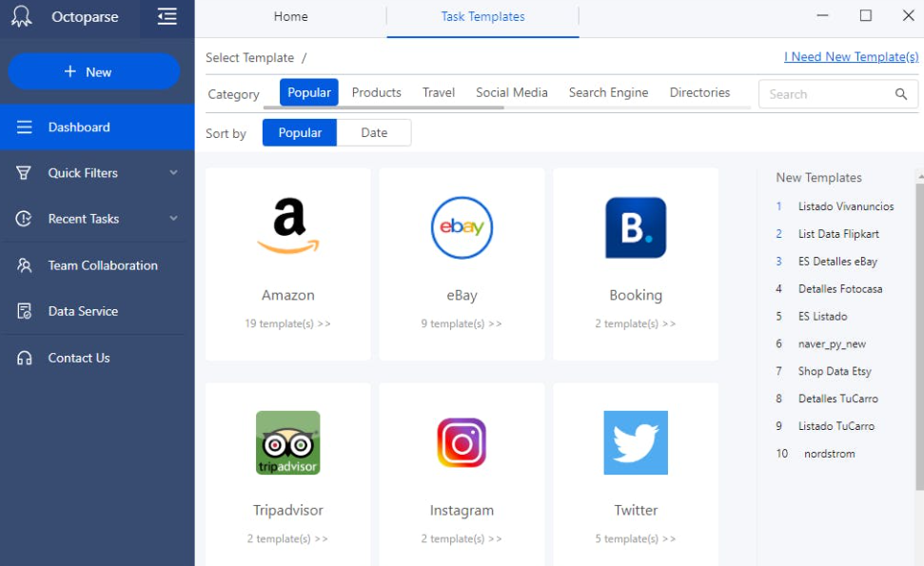This screenshot has width=924, height=566.
Task: Open Contact Us menu item
Action: [97, 358]
